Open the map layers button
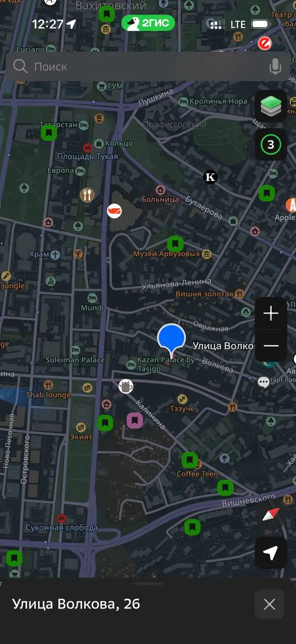This screenshot has width=296, height=644. [271, 106]
